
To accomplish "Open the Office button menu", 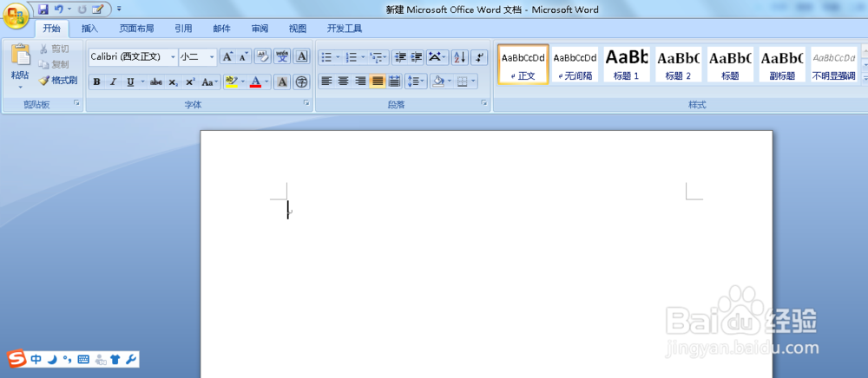I will coord(16,16).
